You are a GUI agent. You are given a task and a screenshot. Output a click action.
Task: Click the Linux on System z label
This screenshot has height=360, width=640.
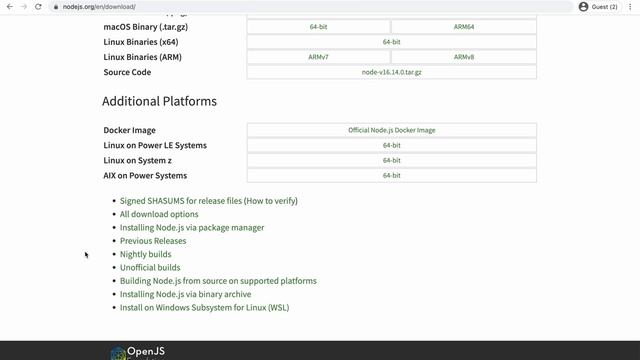tap(138, 160)
